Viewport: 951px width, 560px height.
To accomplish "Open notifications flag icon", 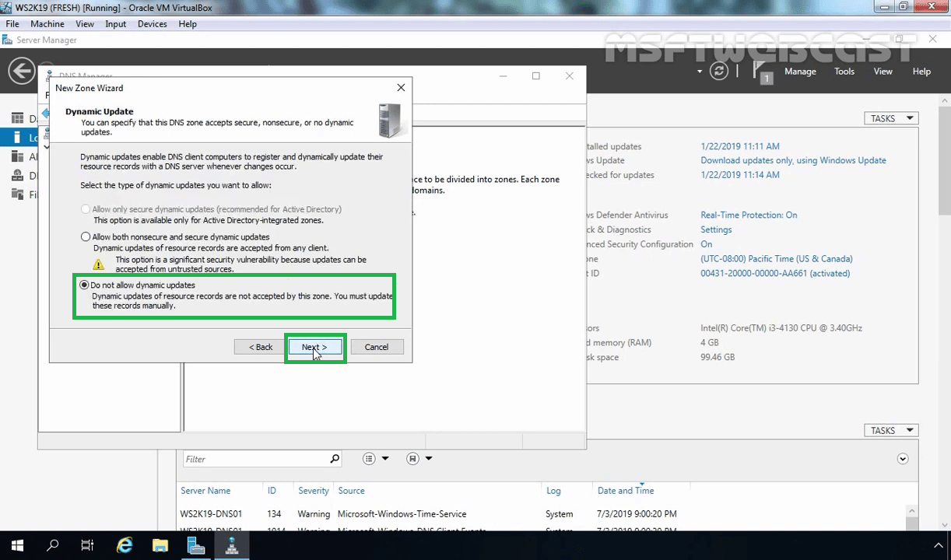I will click(761, 71).
